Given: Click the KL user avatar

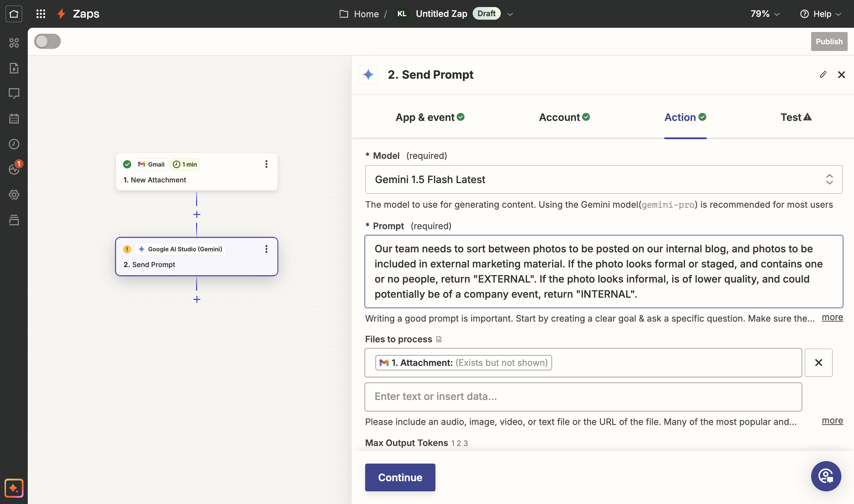Looking at the screenshot, I should coord(402,14).
